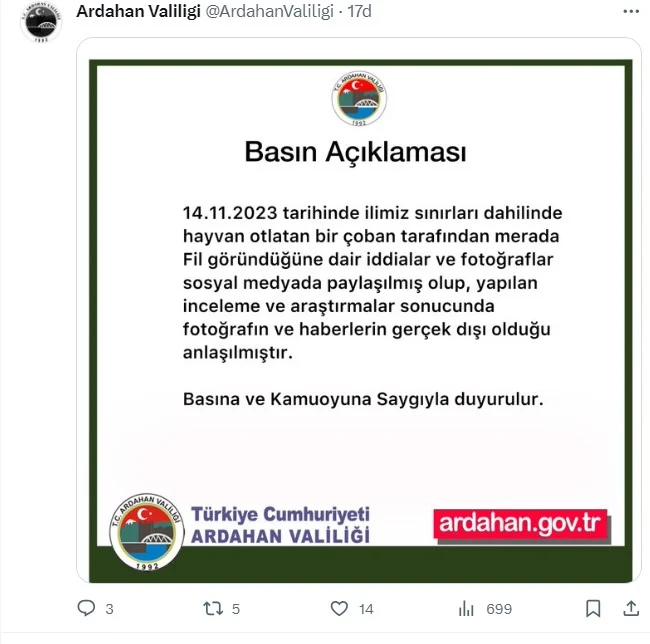The height and width of the screenshot is (644, 650).
Task: Repost the tweet using the retweet arrows icon
Action: 213,608
